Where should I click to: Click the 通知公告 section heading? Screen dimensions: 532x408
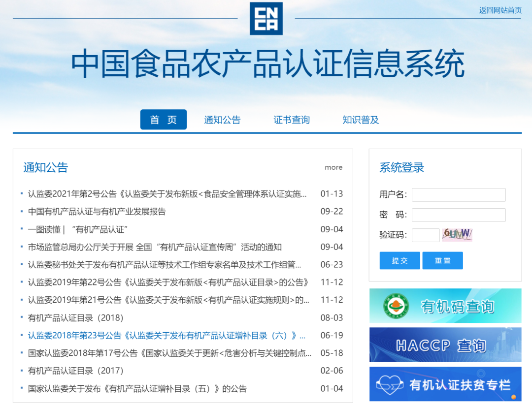tap(45, 167)
